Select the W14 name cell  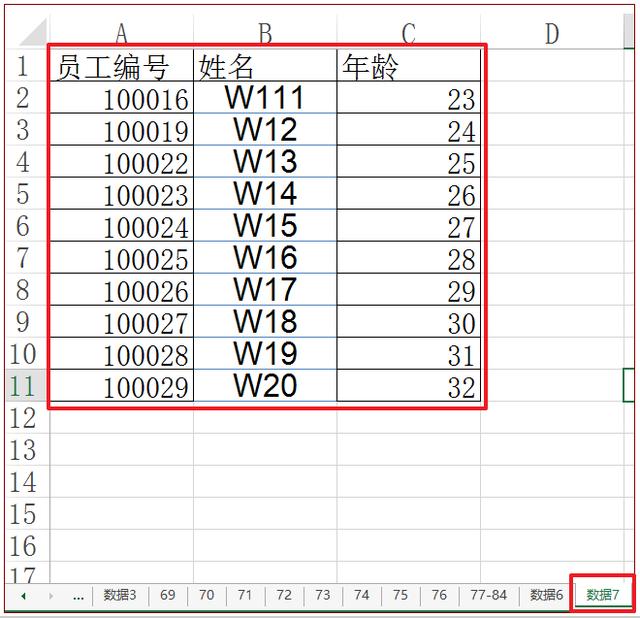pos(265,194)
